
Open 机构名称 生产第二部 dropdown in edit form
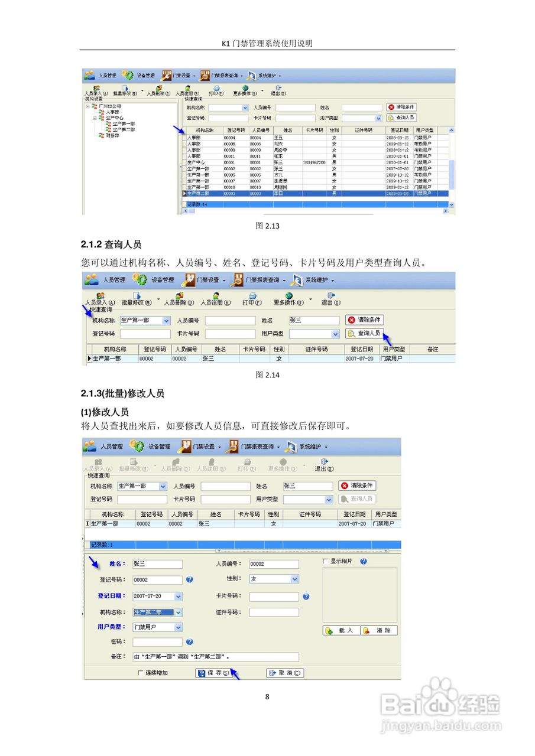point(178,612)
